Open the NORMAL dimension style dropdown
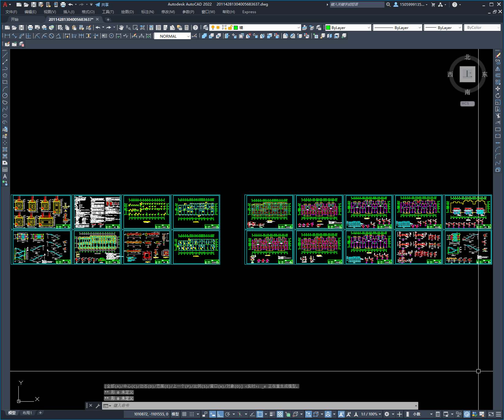The width and height of the screenshot is (504, 420). point(172,36)
